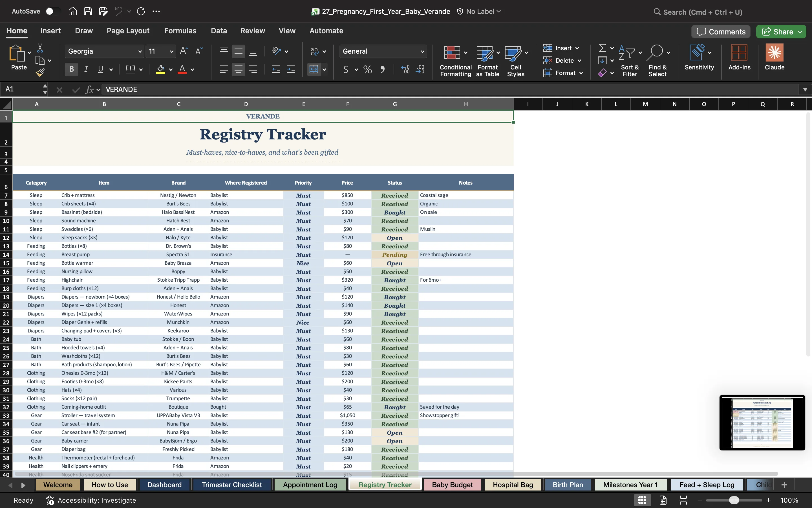Click the Claude add-in icon

[775, 57]
